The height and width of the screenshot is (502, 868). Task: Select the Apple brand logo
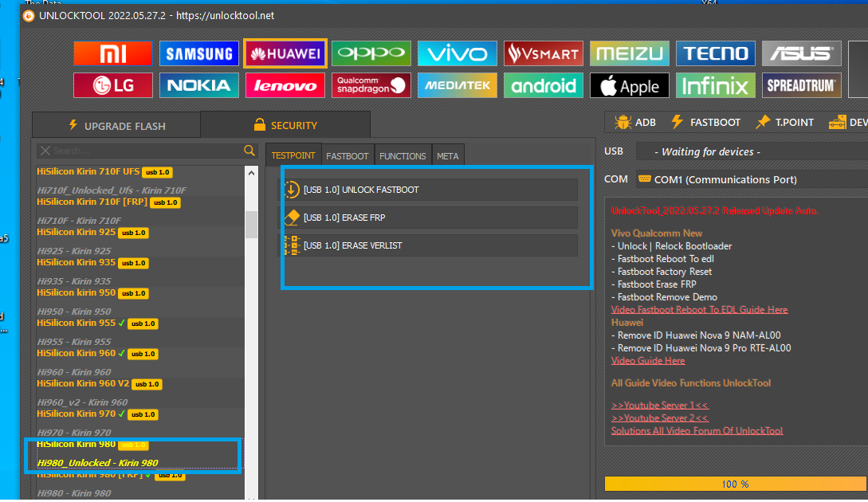tap(630, 85)
